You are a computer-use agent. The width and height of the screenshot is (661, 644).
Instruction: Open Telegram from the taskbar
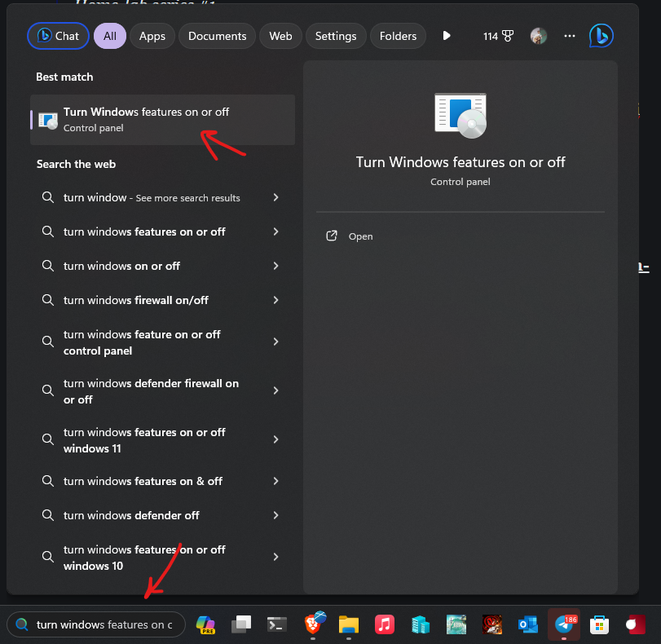click(x=563, y=624)
